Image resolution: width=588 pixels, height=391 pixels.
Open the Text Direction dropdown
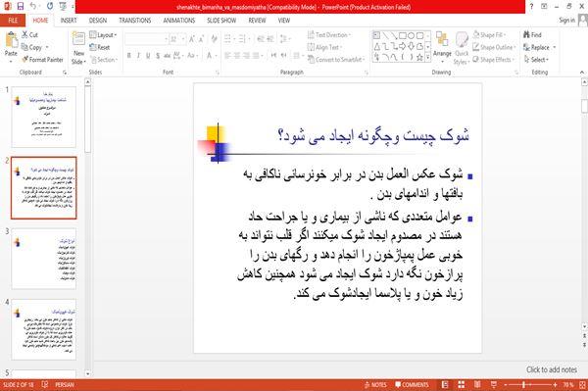[329, 35]
